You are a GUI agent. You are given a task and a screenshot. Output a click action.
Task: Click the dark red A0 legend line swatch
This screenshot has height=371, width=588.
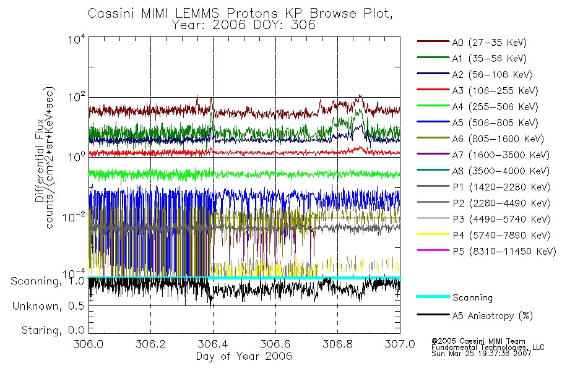click(433, 41)
